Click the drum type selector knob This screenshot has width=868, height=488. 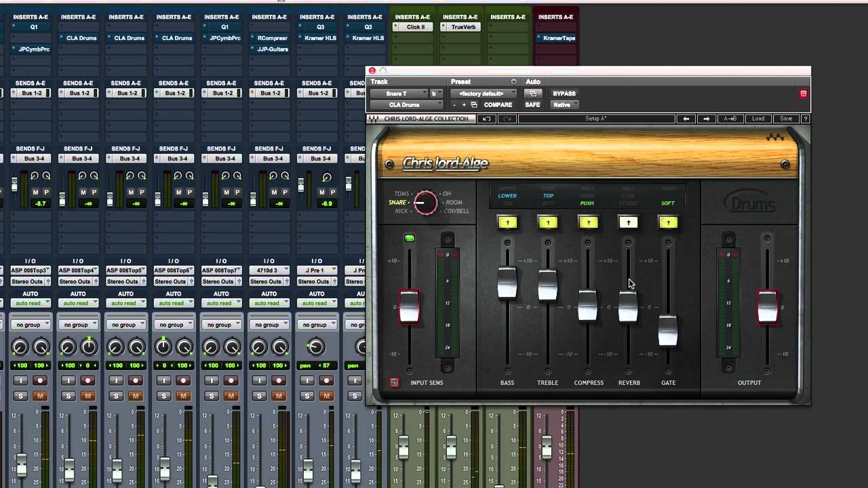click(425, 202)
